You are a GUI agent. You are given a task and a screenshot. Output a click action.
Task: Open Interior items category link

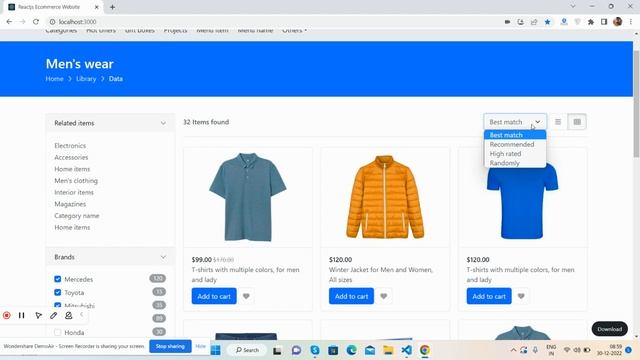click(74, 192)
